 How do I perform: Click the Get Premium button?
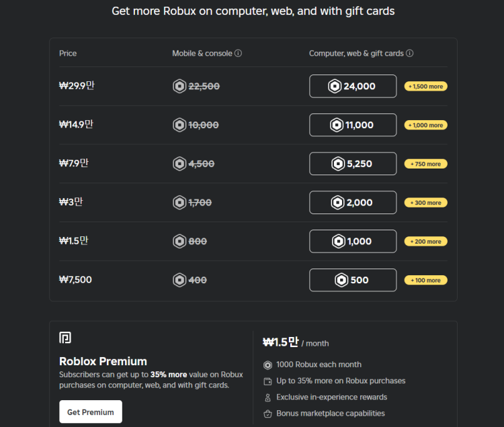coord(91,412)
